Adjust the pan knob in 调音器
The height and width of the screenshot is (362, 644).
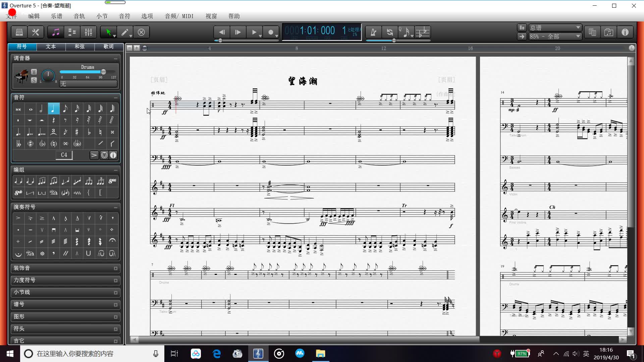coord(48,75)
